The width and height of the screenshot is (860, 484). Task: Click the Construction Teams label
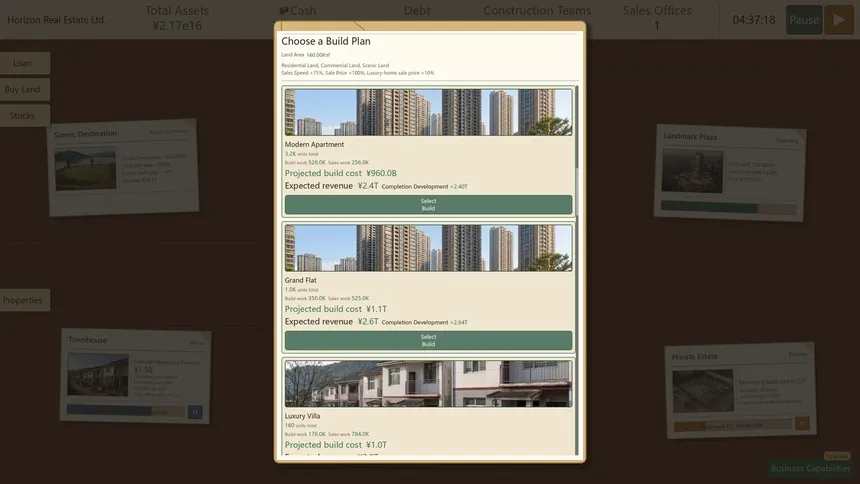click(537, 10)
